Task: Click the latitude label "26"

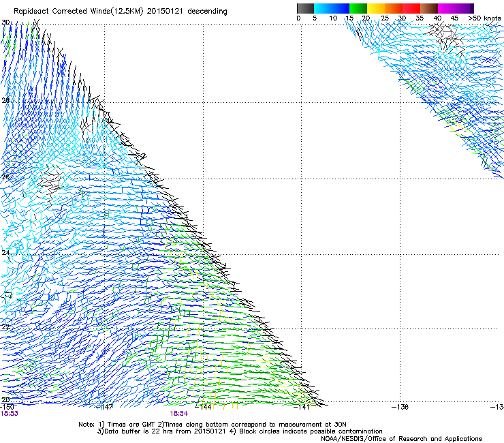Action: [x=5, y=177]
